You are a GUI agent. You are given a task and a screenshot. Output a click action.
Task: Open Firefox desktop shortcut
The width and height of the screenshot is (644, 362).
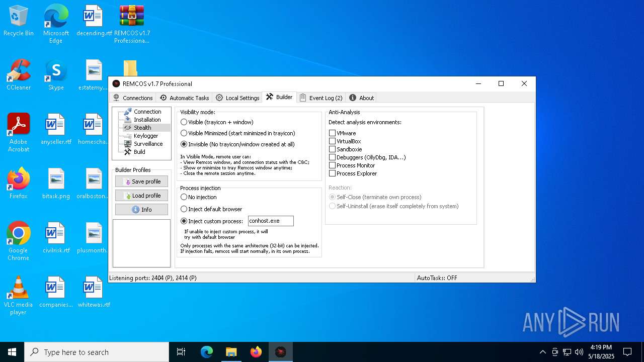click(19, 184)
